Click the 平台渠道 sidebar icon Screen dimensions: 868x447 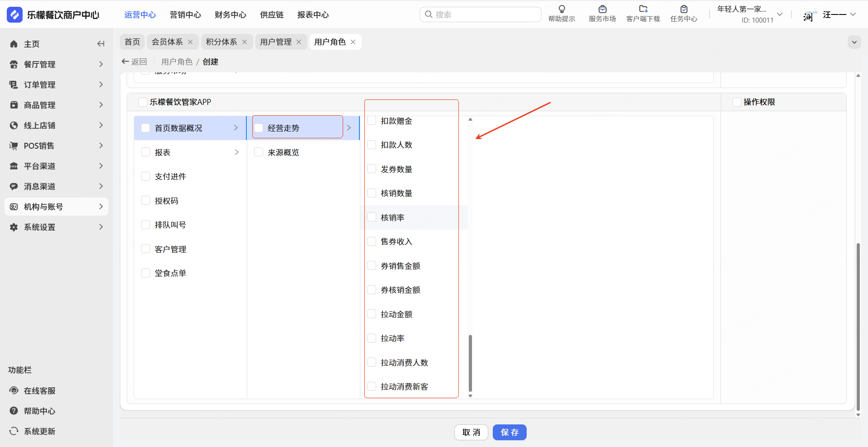14,166
